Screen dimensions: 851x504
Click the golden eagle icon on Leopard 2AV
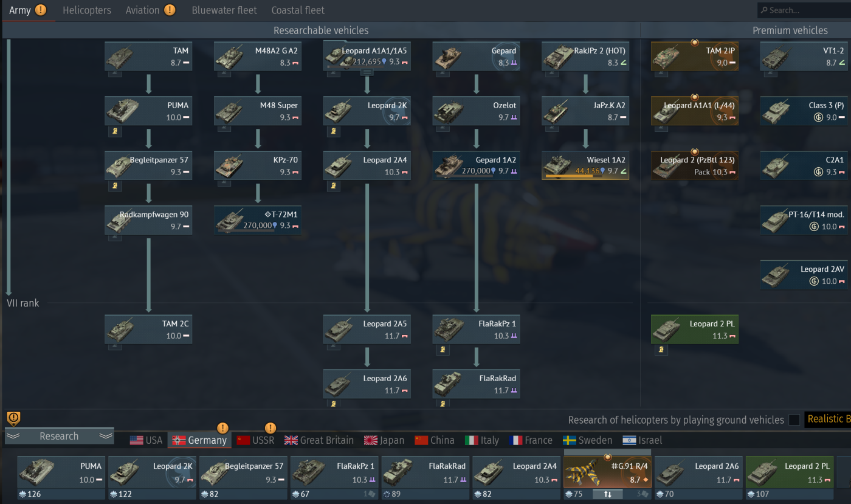click(814, 281)
